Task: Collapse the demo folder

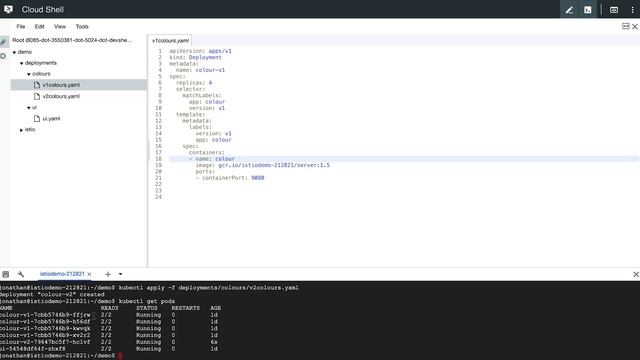Action: coord(15,52)
